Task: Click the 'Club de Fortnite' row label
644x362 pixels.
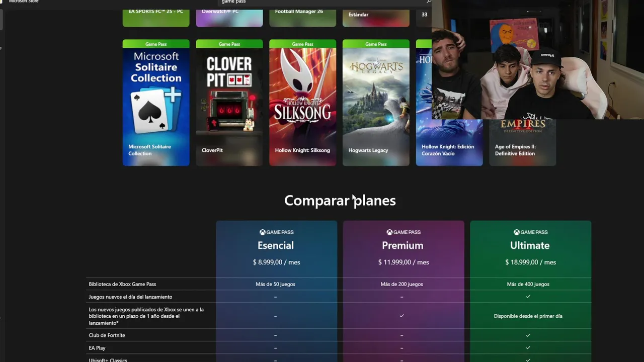Action: coord(107,335)
